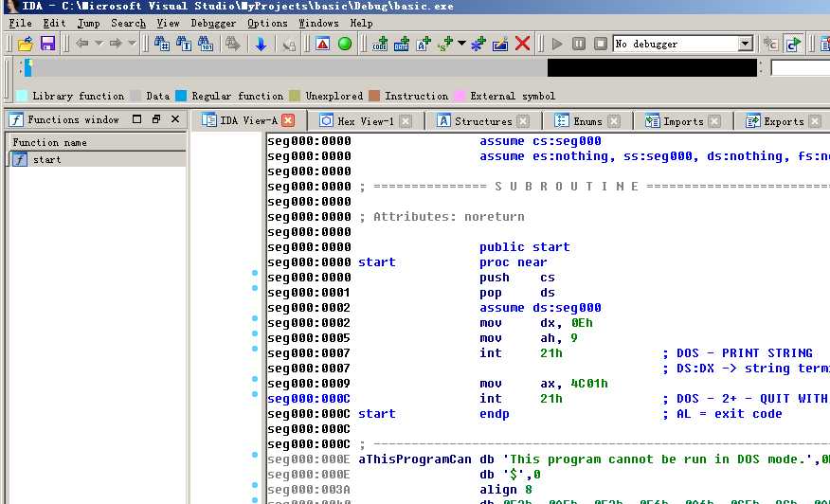Image resolution: width=830 pixels, height=504 pixels.
Task: Click the 'public start' line
Action: click(525, 247)
